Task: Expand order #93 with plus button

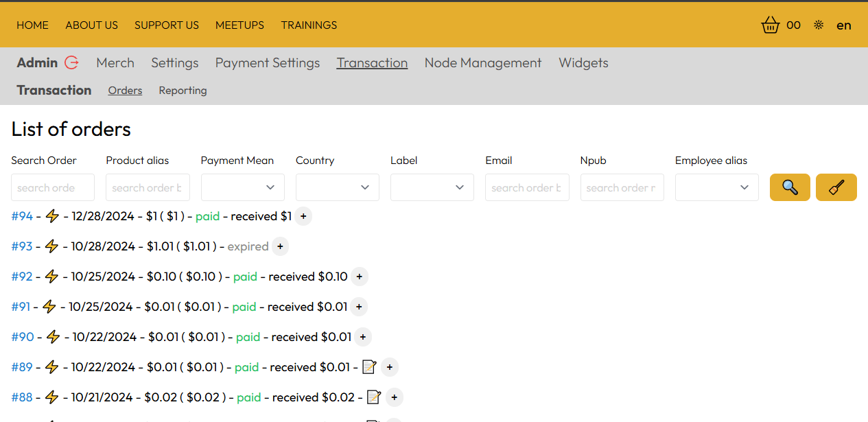Action: tap(280, 246)
